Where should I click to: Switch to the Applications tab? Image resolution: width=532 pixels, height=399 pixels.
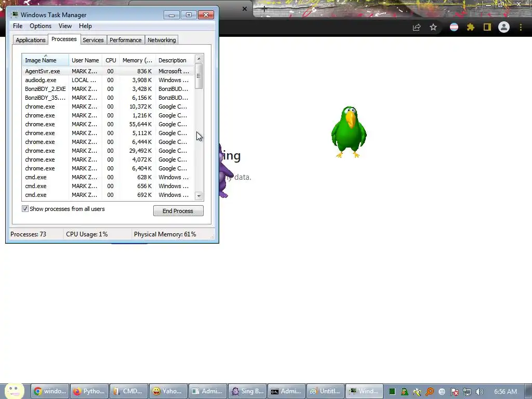click(x=31, y=40)
